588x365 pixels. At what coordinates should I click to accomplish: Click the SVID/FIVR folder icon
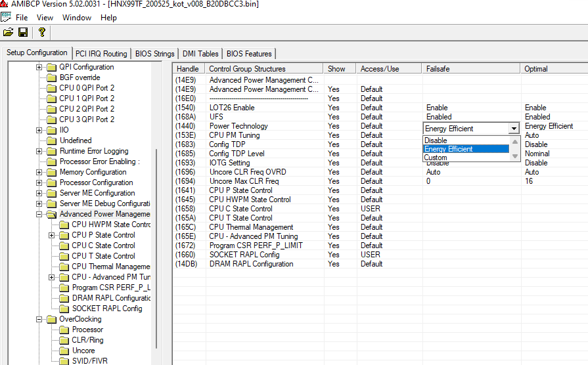point(64,361)
